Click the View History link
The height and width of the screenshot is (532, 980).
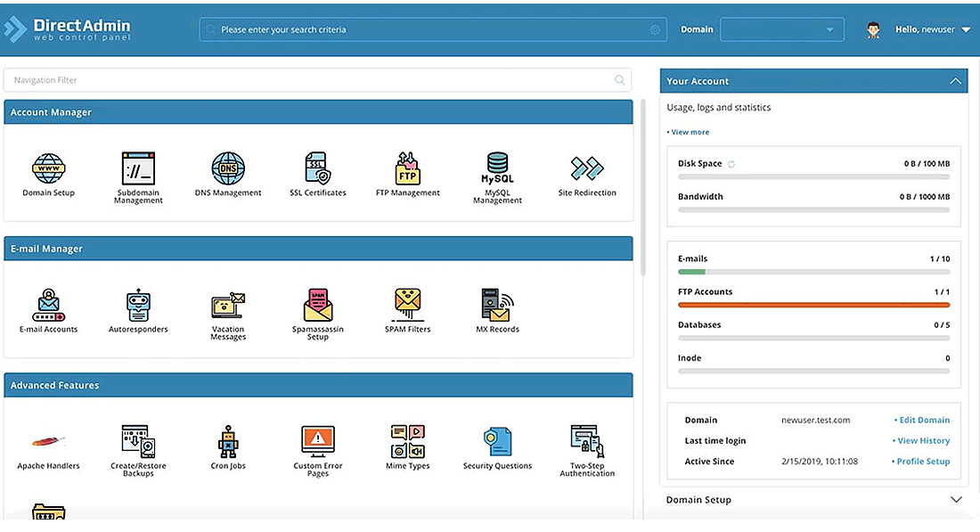pyautogui.click(x=921, y=441)
